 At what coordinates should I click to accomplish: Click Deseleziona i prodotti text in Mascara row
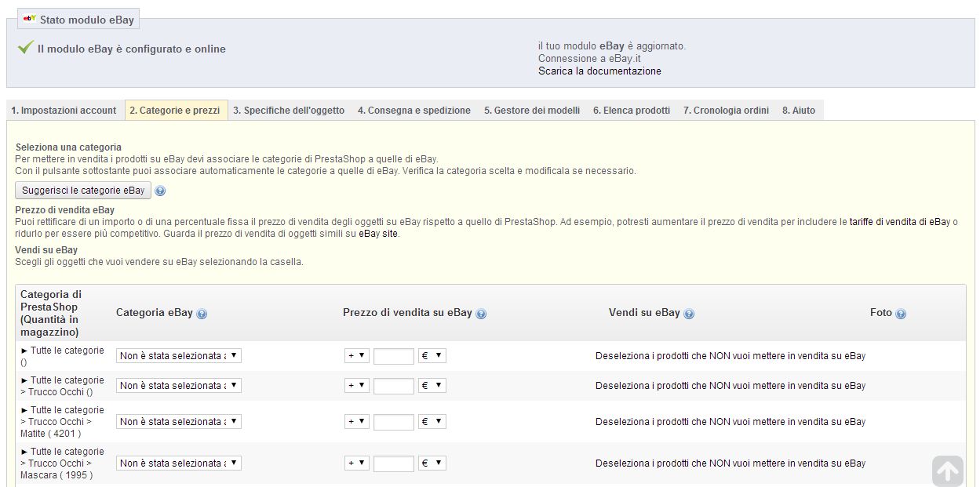(730, 463)
